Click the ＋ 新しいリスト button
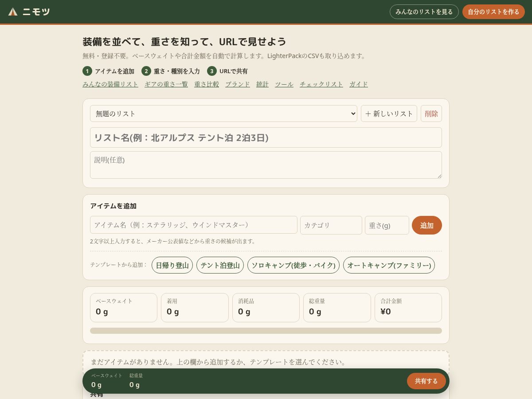 [389, 113]
